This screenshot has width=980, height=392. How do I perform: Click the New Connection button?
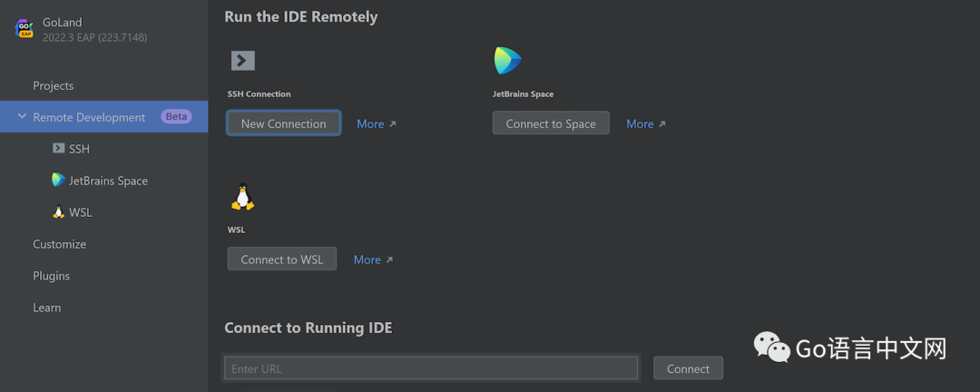coord(283,123)
